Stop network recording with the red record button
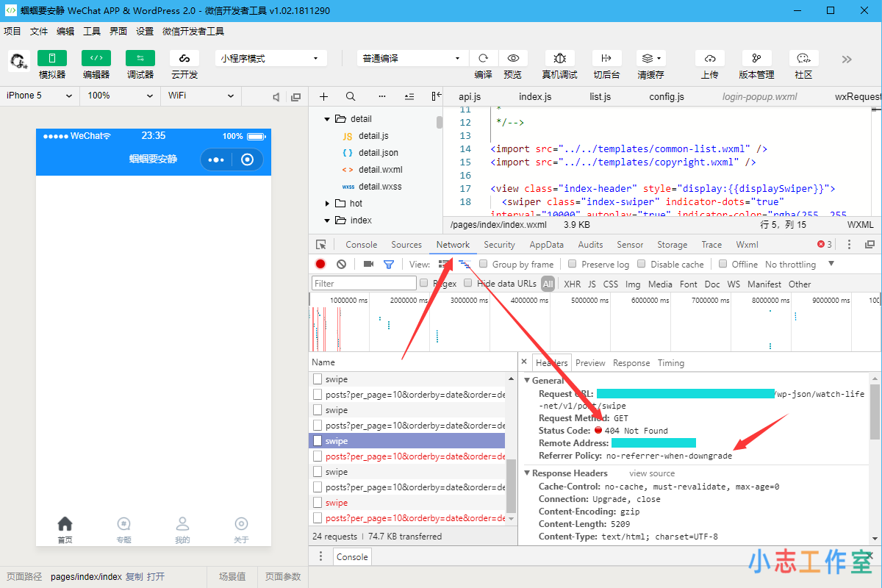 [319, 264]
